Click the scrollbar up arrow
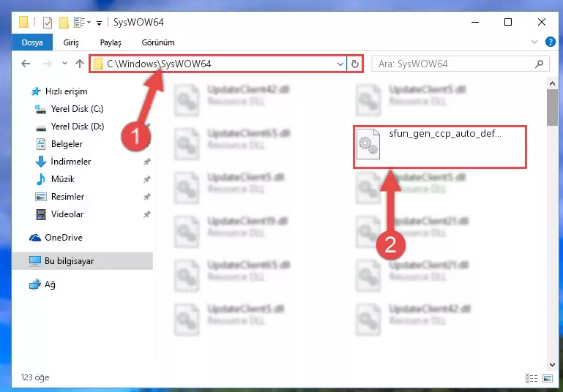 tap(552, 83)
